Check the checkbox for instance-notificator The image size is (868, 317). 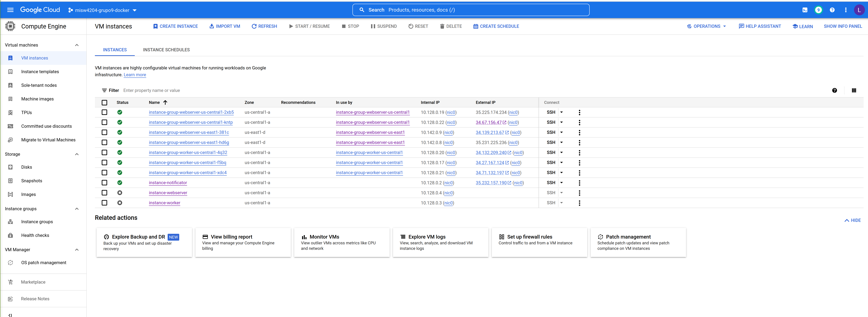click(104, 183)
